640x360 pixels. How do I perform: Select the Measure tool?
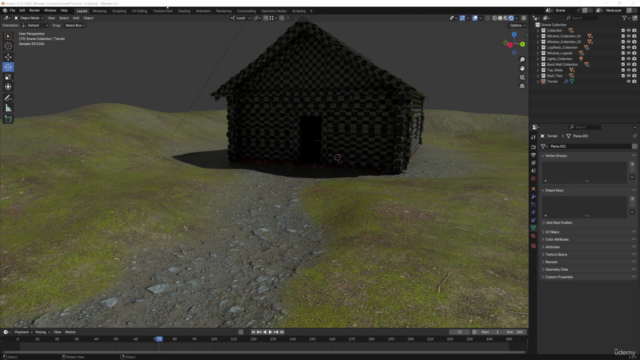tap(8, 108)
